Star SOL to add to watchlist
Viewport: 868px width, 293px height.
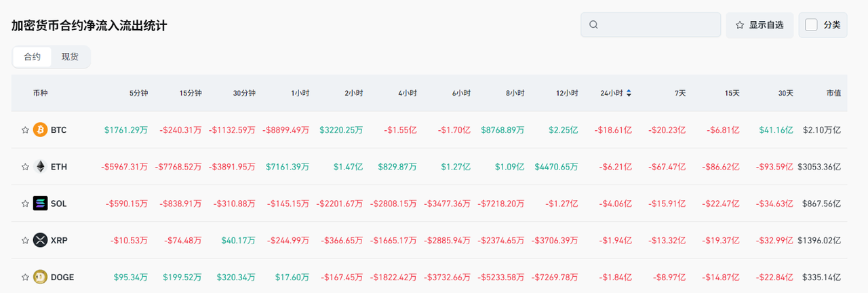coord(25,203)
